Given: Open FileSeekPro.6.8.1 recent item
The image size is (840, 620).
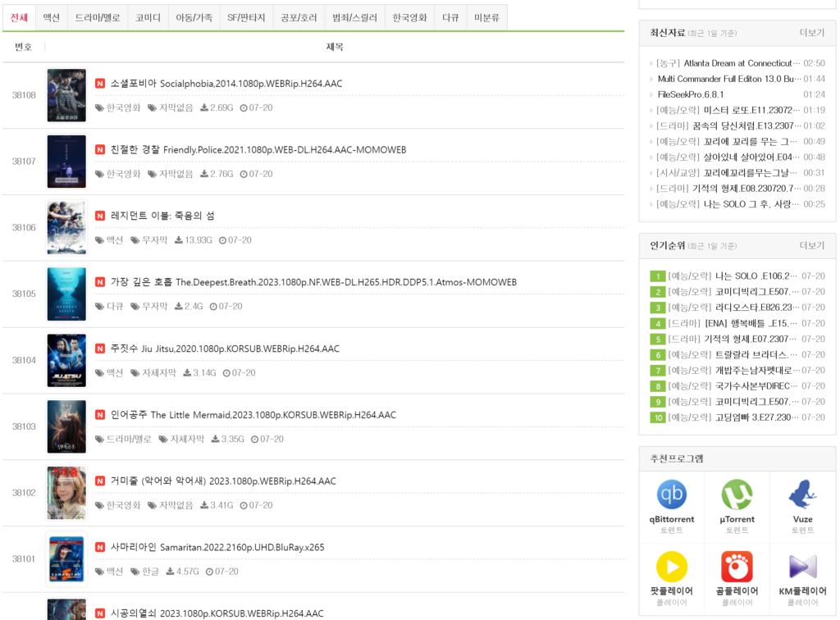Looking at the screenshot, I should coord(691,94).
